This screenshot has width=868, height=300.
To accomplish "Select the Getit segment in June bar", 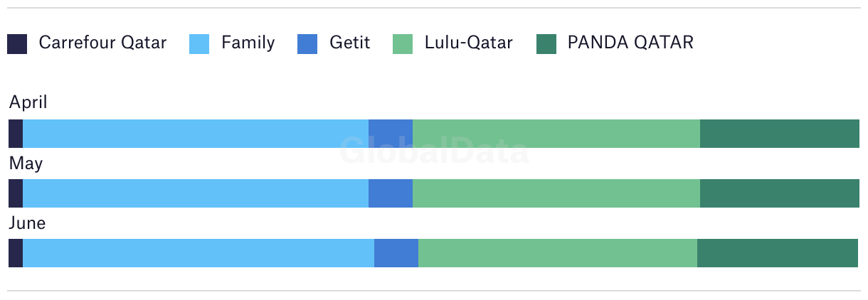I will [396, 253].
